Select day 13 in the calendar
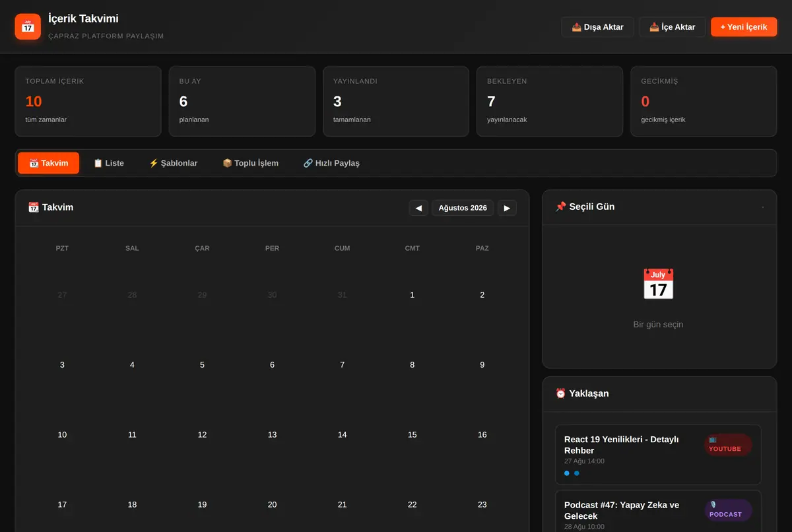This screenshot has height=532, width=792. pyautogui.click(x=272, y=435)
